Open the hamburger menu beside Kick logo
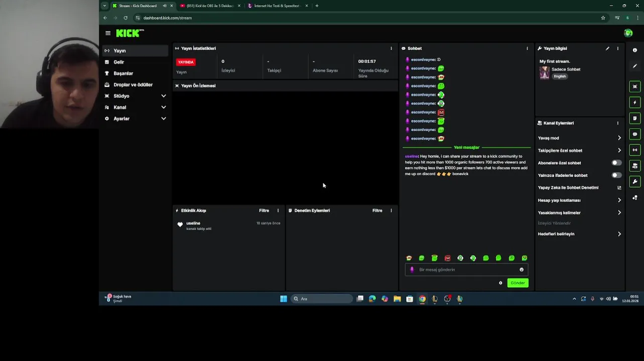The height and width of the screenshot is (361, 644). (x=108, y=33)
